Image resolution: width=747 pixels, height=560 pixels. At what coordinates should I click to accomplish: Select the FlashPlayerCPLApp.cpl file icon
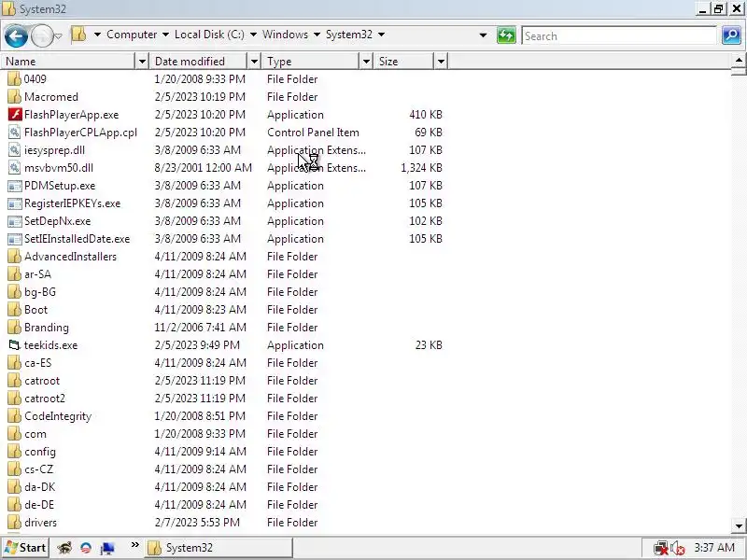click(15, 132)
